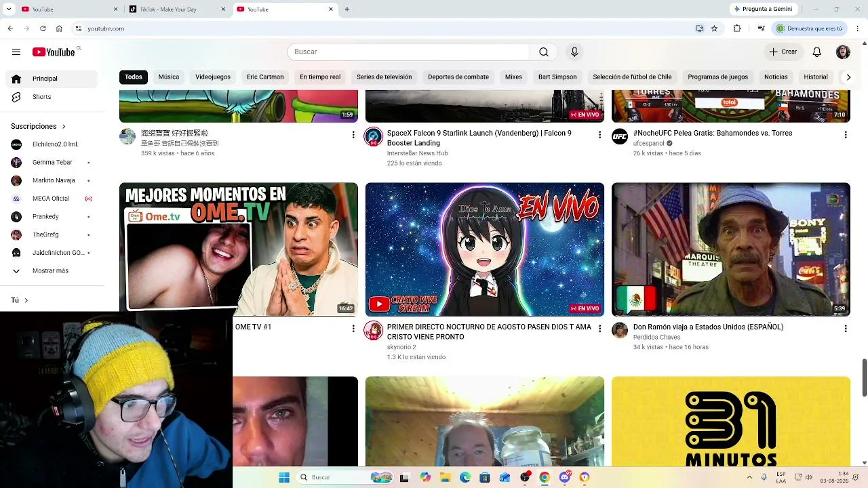Screen dimensions: 868x488
Task: Open the Windows Start menu
Action: click(284, 477)
